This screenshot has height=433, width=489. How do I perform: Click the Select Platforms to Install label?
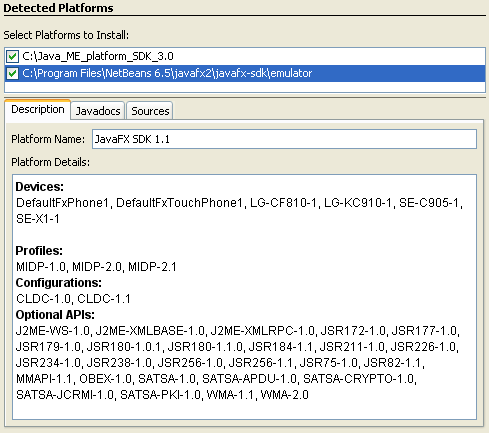pyautogui.click(x=66, y=35)
